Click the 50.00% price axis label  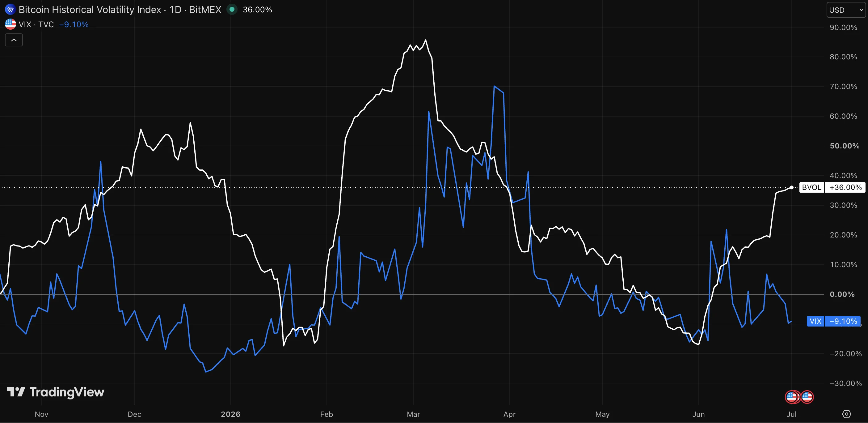pos(845,146)
